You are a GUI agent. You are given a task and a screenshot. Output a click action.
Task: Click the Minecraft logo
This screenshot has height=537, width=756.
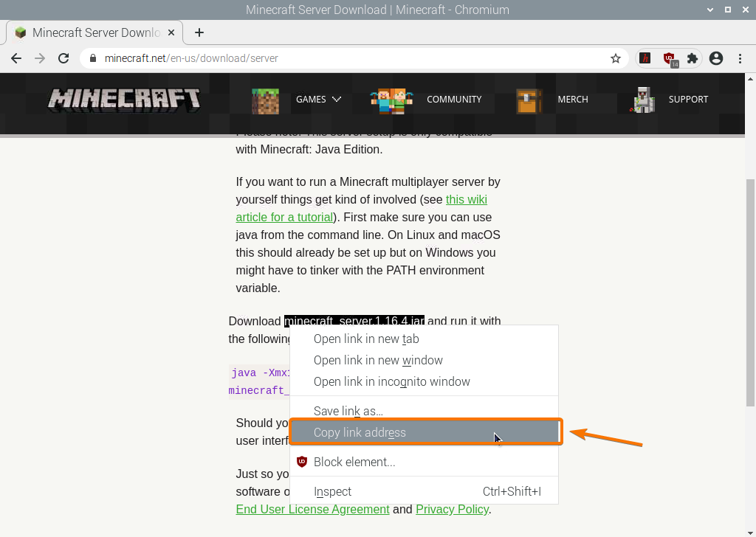124,100
